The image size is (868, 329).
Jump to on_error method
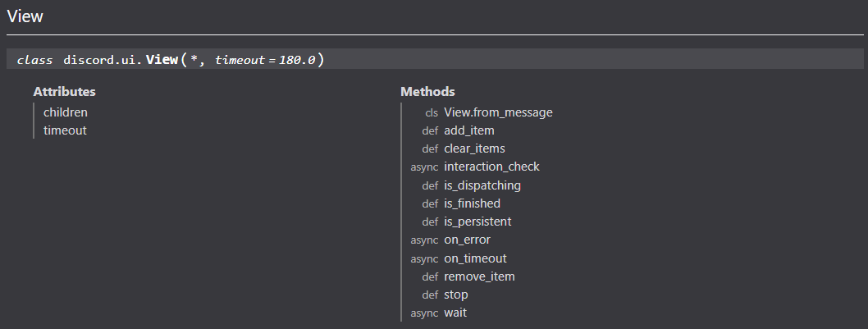pyautogui.click(x=467, y=240)
